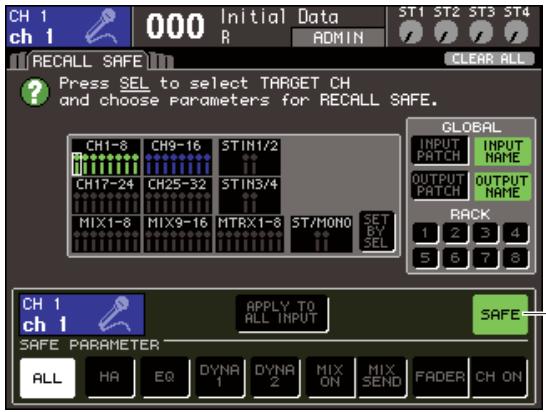Select the STIN3/4 channel group

[250, 195]
